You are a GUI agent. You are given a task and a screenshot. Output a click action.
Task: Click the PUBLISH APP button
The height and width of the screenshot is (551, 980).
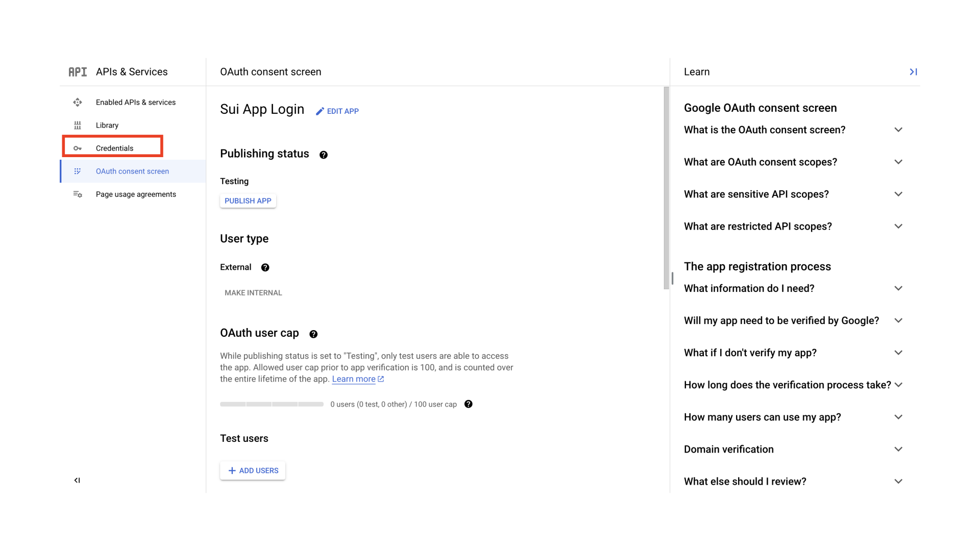click(248, 201)
